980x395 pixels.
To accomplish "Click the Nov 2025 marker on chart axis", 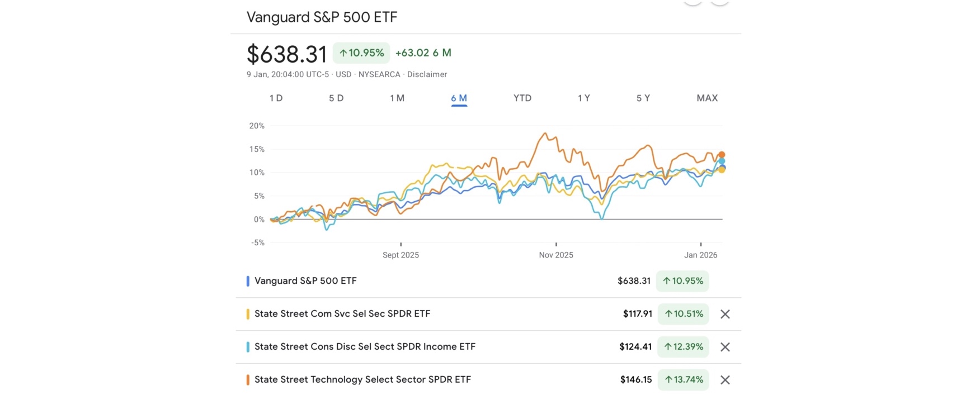I will [556, 255].
